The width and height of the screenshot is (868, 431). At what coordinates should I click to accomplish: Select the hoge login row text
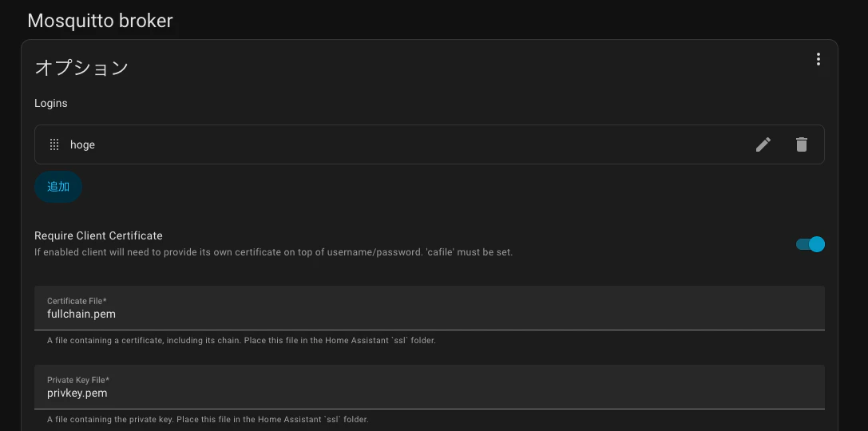pyautogui.click(x=82, y=144)
